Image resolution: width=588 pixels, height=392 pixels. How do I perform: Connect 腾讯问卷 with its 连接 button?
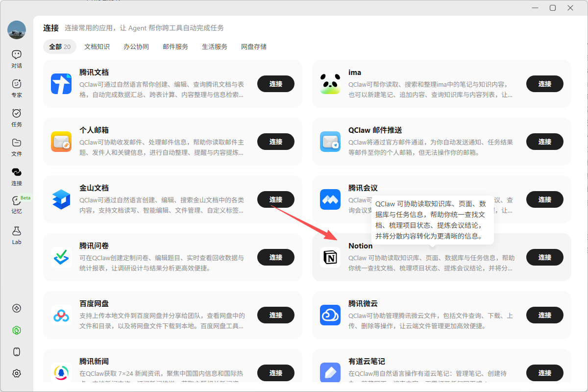(x=276, y=257)
